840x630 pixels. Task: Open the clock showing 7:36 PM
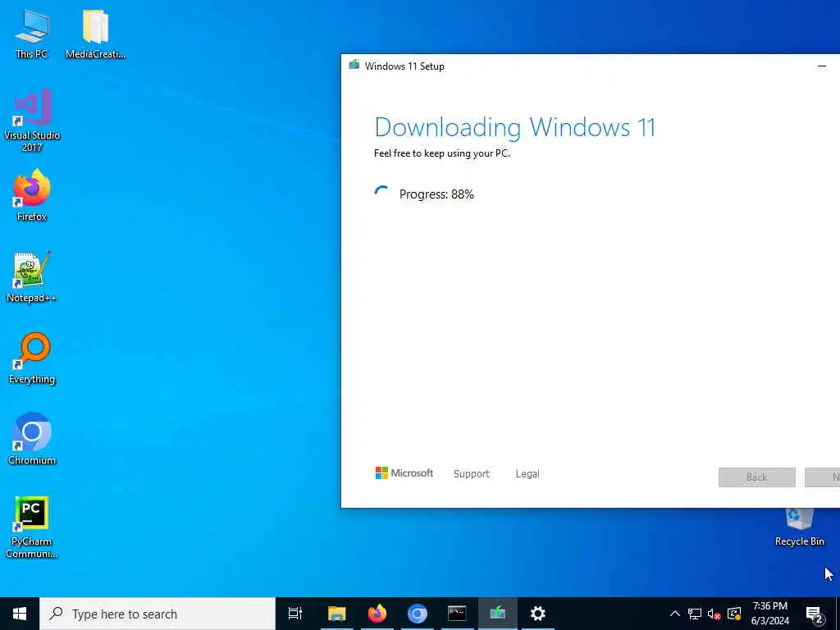click(x=769, y=614)
